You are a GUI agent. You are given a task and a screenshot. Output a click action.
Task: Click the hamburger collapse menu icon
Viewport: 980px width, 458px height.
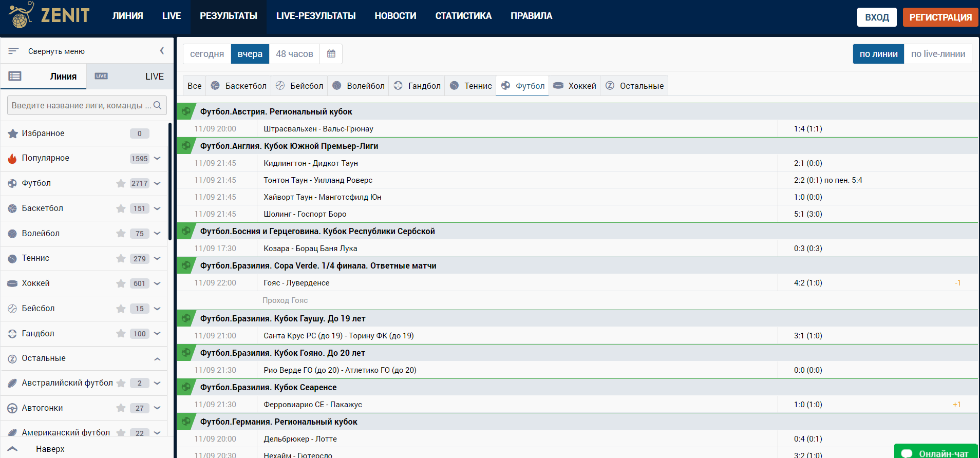[x=13, y=51]
